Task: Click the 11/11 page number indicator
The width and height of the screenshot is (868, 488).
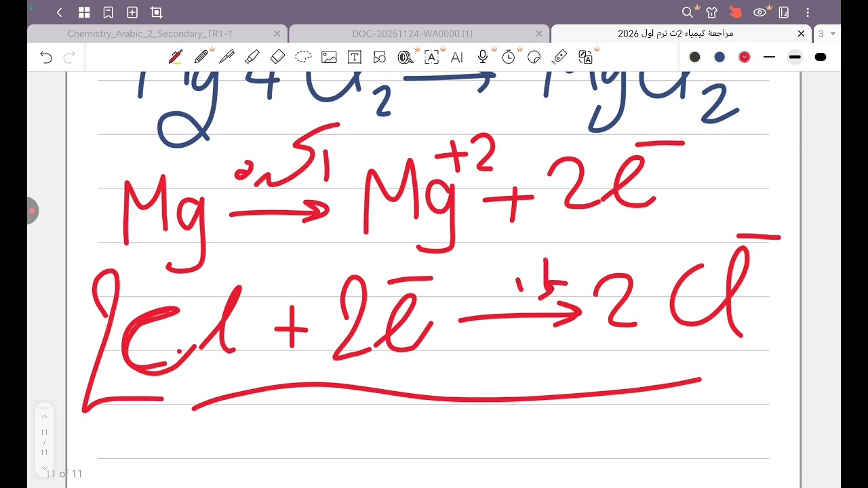Action: click(x=44, y=442)
